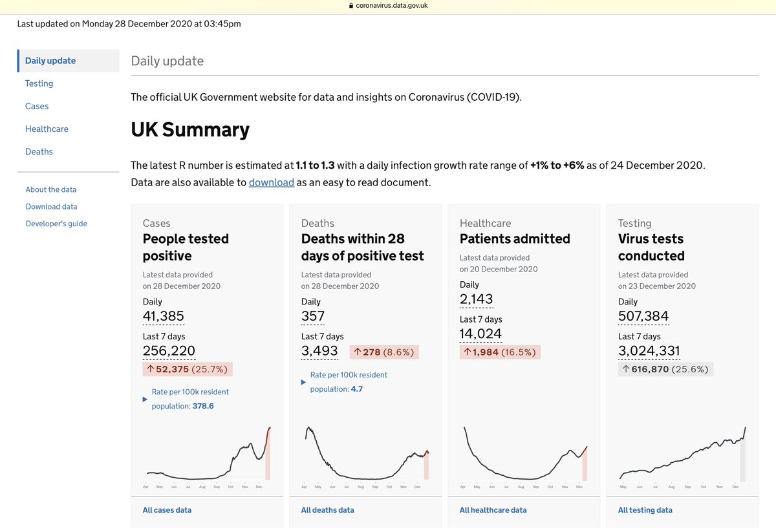The image size is (776, 532).
Task: View the All deaths data link
Action: (327, 510)
